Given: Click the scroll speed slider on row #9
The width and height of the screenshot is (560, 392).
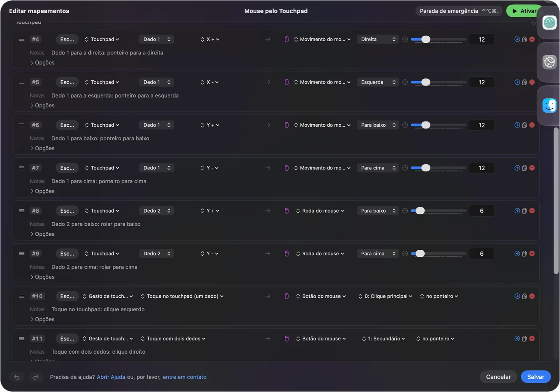Looking at the screenshot, I should point(438,254).
